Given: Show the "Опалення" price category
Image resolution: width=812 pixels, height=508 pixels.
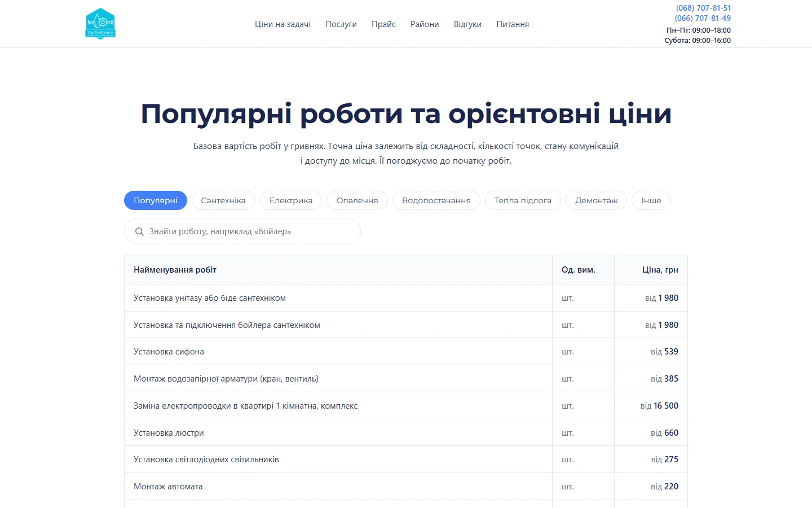Looking at the screenshot, I should (357, 200).
